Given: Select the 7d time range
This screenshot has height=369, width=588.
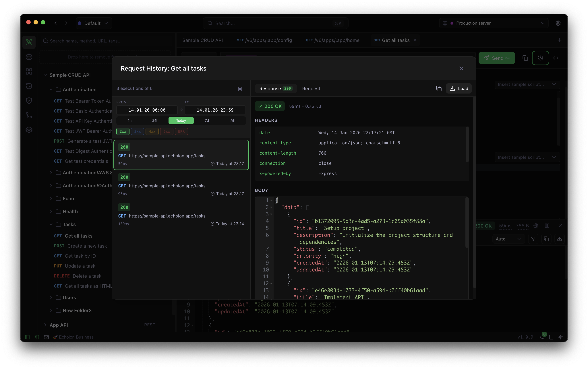Looking at the screenshot, I should (x=206, y=121).
